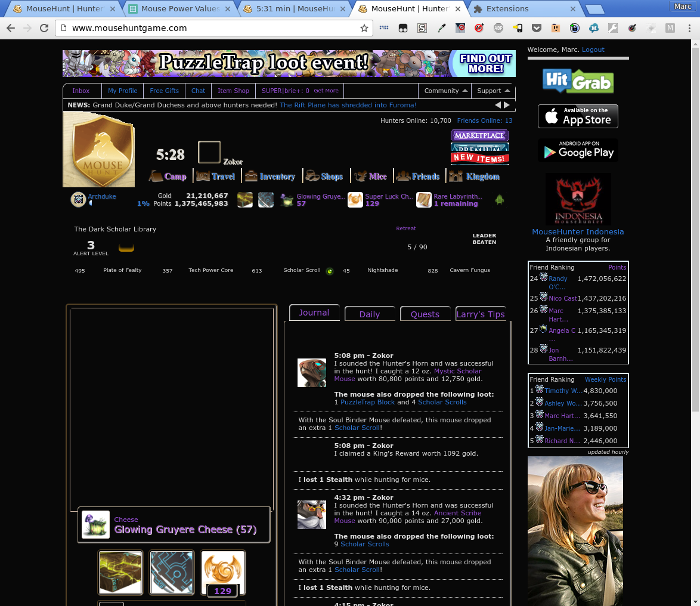Click the Logout link
This screenshot has height=606, width=700.
point(593,50)
